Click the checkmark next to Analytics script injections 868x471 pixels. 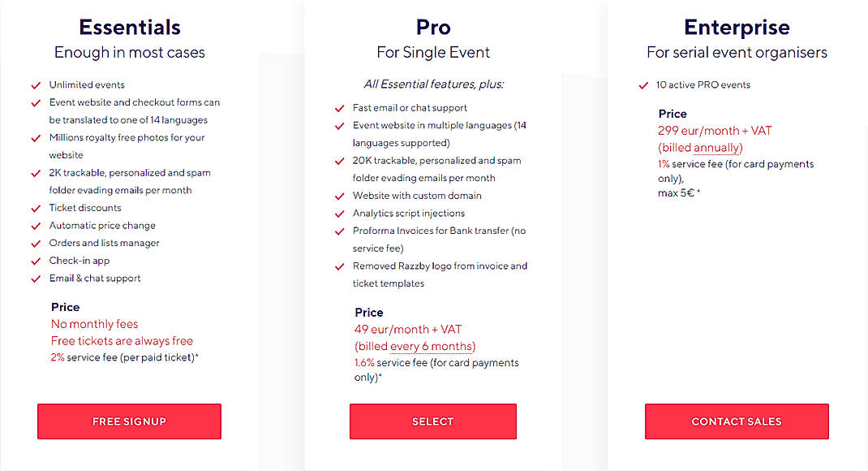click(339, 213)
